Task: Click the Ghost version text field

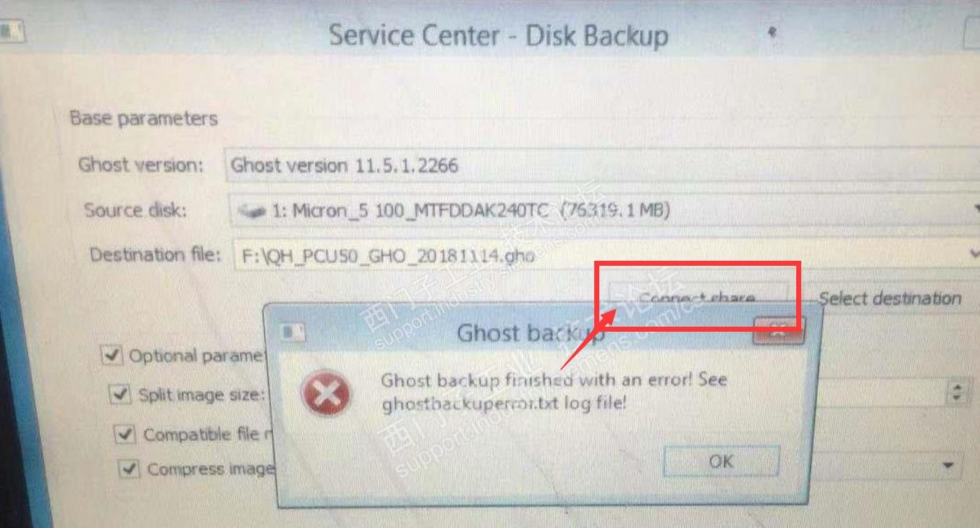Action: (x=601, y=165)
